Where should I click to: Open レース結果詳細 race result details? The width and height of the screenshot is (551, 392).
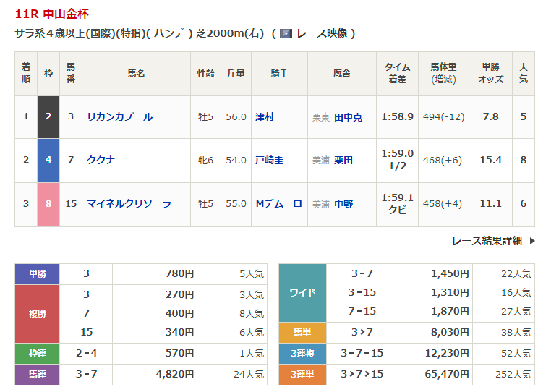(x=487, y=241)
